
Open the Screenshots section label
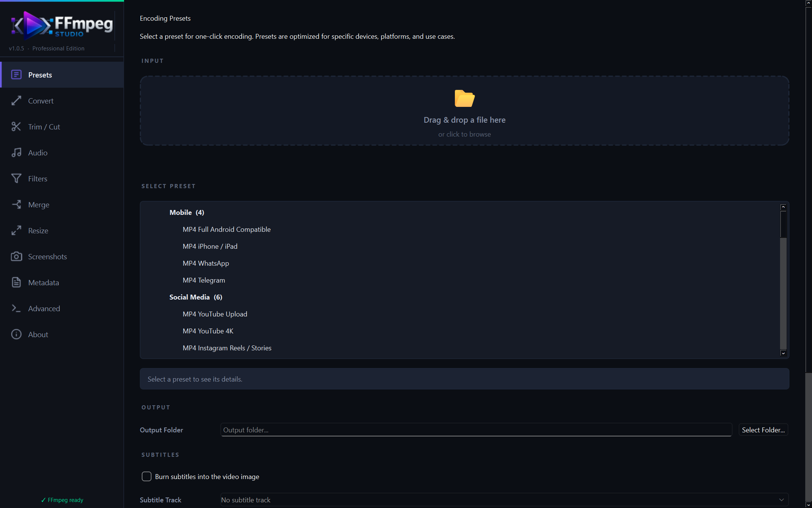tap(48, 257)
